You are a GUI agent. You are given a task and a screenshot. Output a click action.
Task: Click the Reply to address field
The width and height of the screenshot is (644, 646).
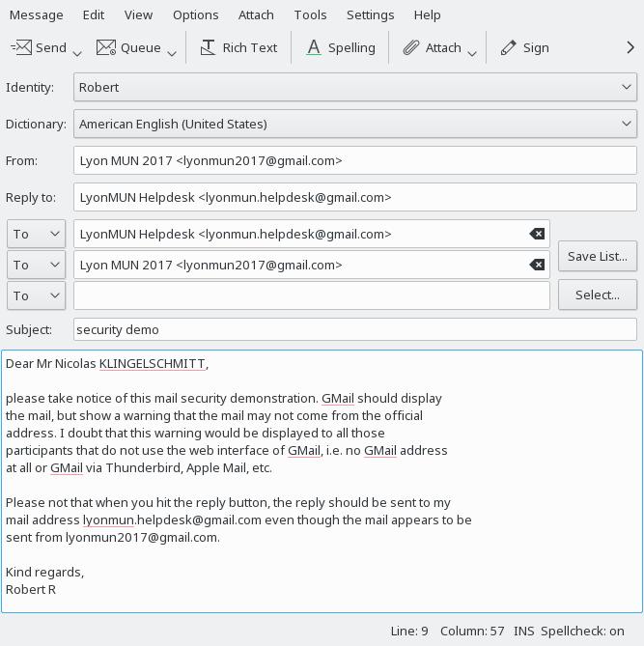pos(355,197)
